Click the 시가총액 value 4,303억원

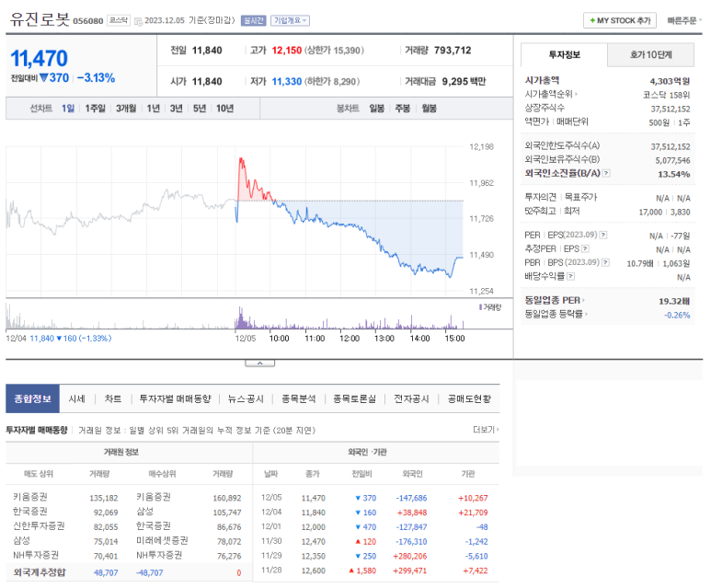[x=670, y=81]
